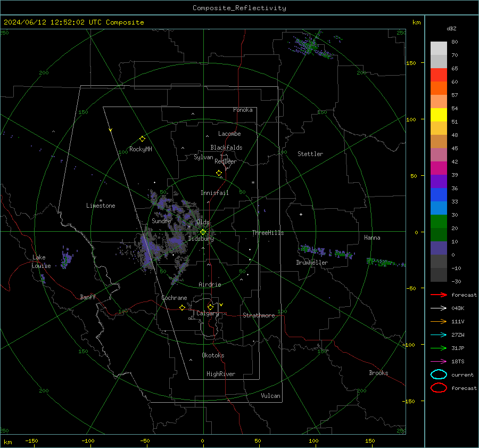
Task: Select the cyan 27ZW arrow icon
Action: pyautogui.click(x=439, y=335)
